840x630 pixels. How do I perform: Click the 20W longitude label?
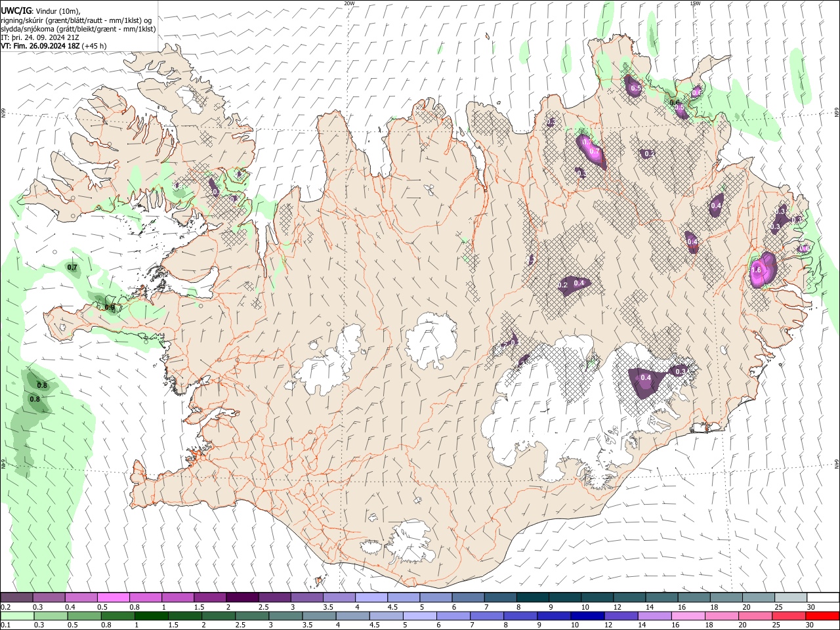pos(349,3)
